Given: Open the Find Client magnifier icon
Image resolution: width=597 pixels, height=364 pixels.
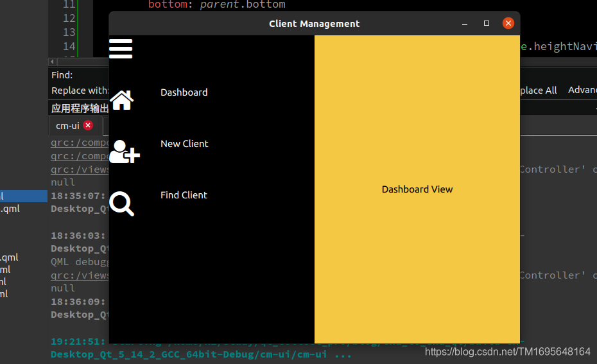Looking at the screenshot, I should click(x=121, y=204).
